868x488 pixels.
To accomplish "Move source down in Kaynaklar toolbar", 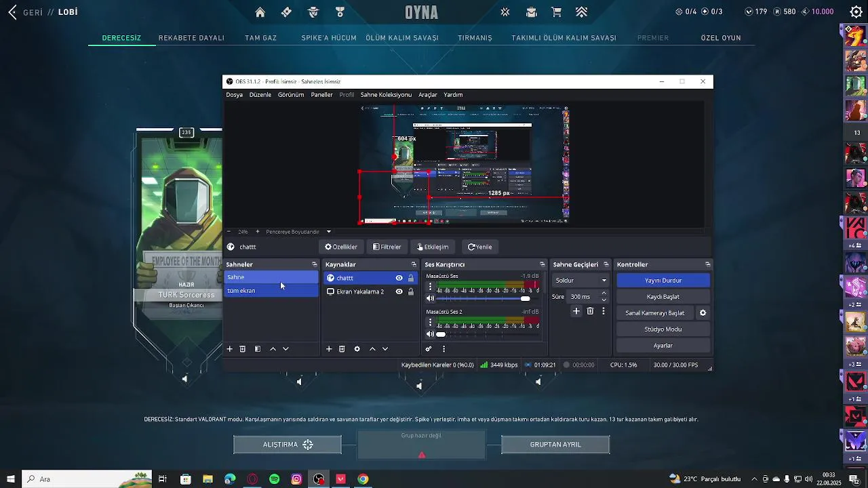I will coord(385,349).
